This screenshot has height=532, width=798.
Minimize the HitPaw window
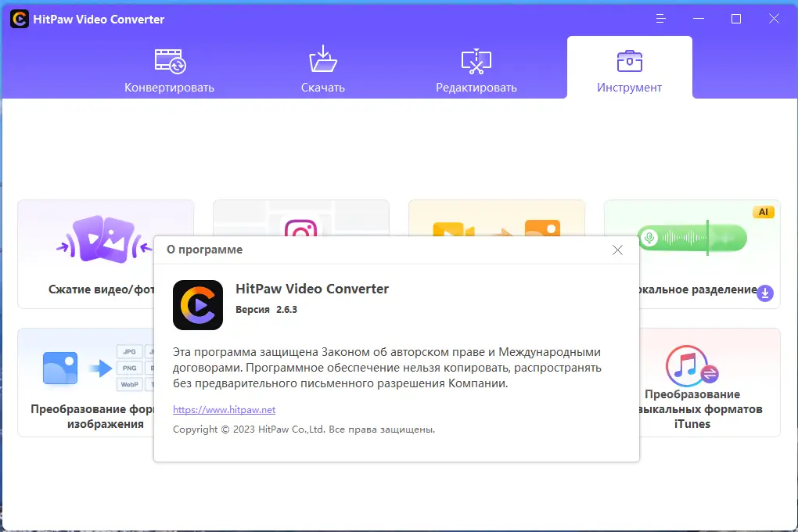point(698,19)
